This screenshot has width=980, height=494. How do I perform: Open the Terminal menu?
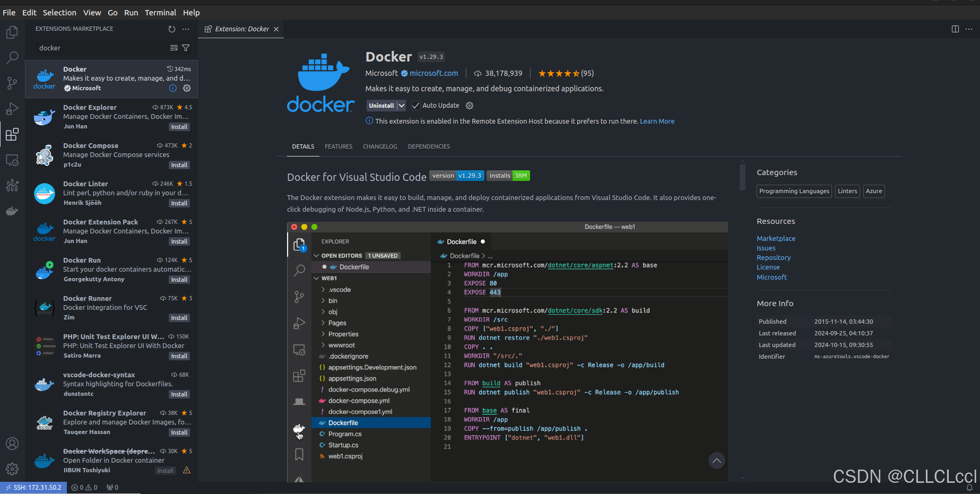pos(160,13)
